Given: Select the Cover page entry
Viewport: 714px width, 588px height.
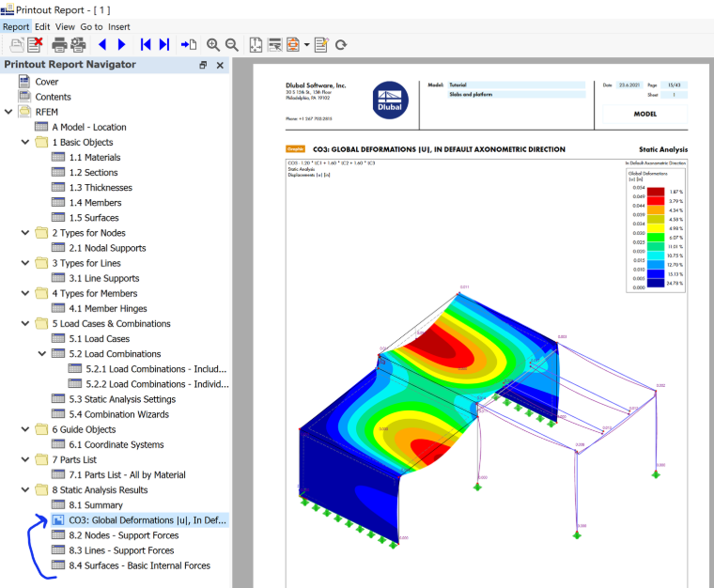Looking at the screenshot, I should [46, 82].
